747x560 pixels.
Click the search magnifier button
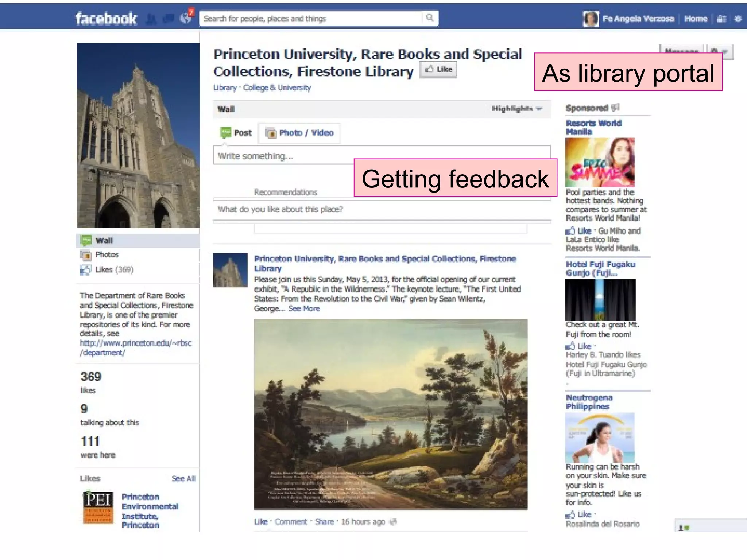click(430, 18)
